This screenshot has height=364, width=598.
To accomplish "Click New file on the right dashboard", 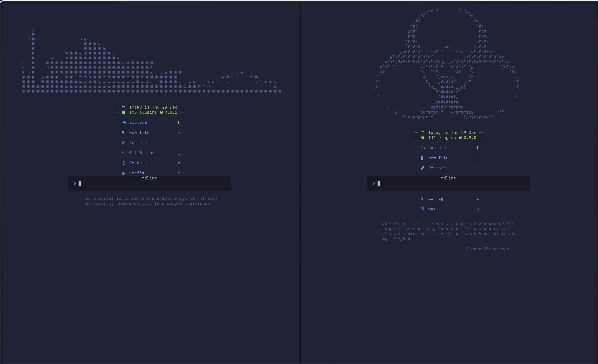I will point(438,158).
